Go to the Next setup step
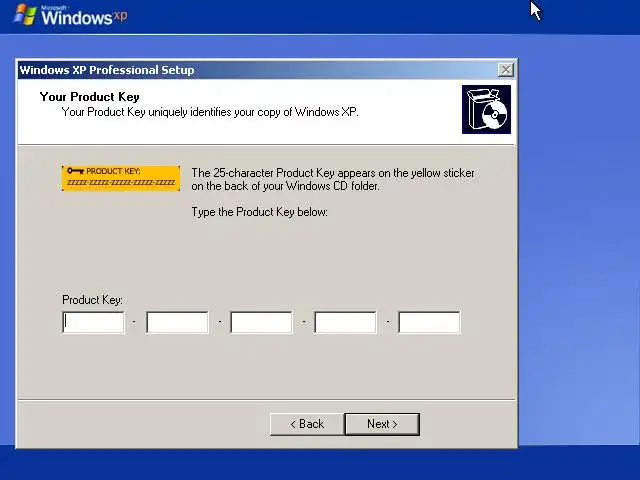Screen dimensions: 640x480 pos(382,424)
